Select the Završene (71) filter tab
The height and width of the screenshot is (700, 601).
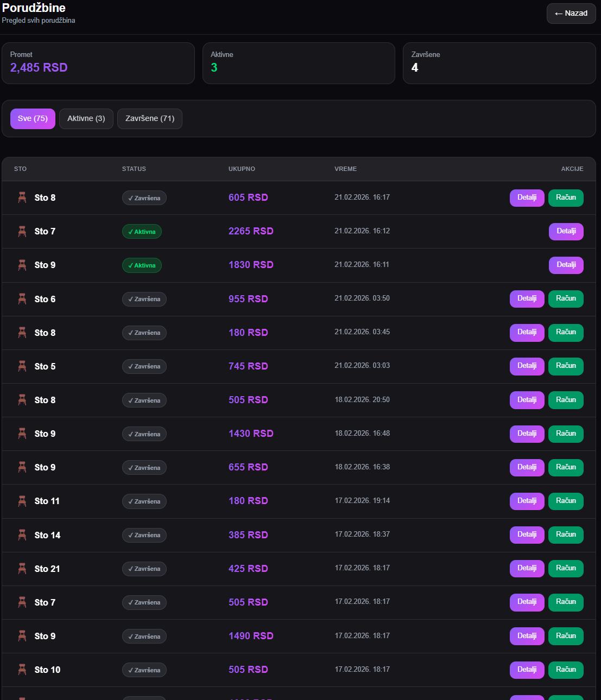(x=150, y=119)
